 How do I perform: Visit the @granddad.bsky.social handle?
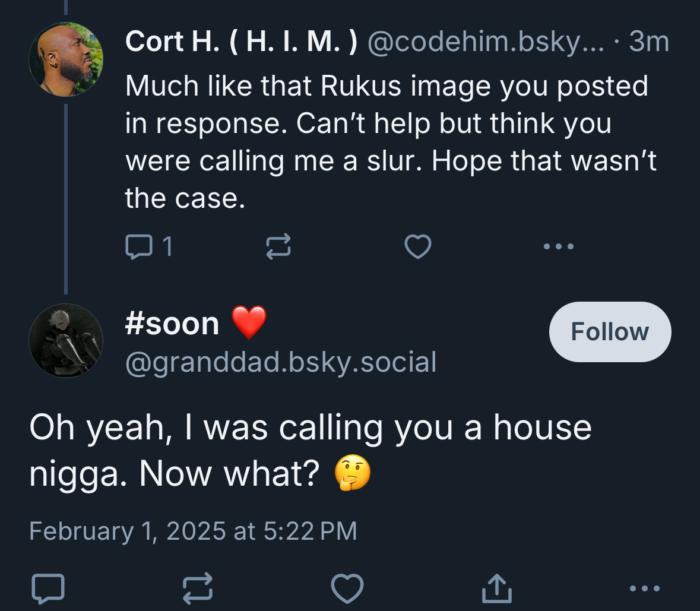coord(281,362)
